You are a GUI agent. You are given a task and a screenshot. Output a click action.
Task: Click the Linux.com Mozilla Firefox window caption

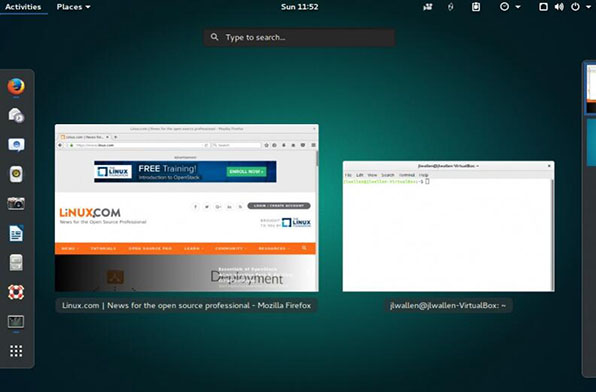(186, 305)
